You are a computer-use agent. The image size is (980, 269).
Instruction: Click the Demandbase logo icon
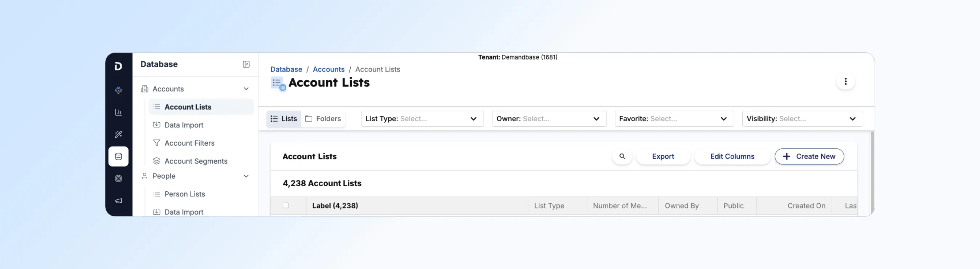coord(118,66)
